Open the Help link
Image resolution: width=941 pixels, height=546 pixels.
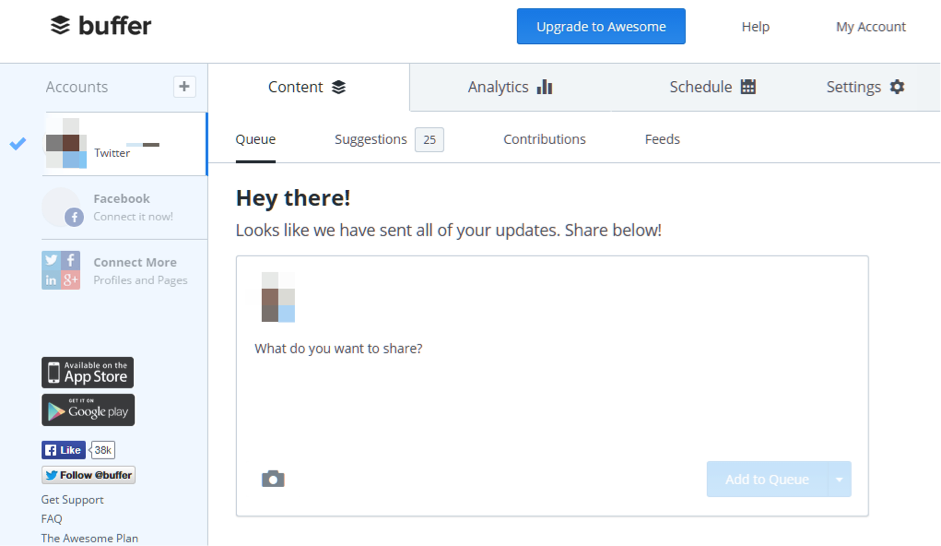(755, 26)
